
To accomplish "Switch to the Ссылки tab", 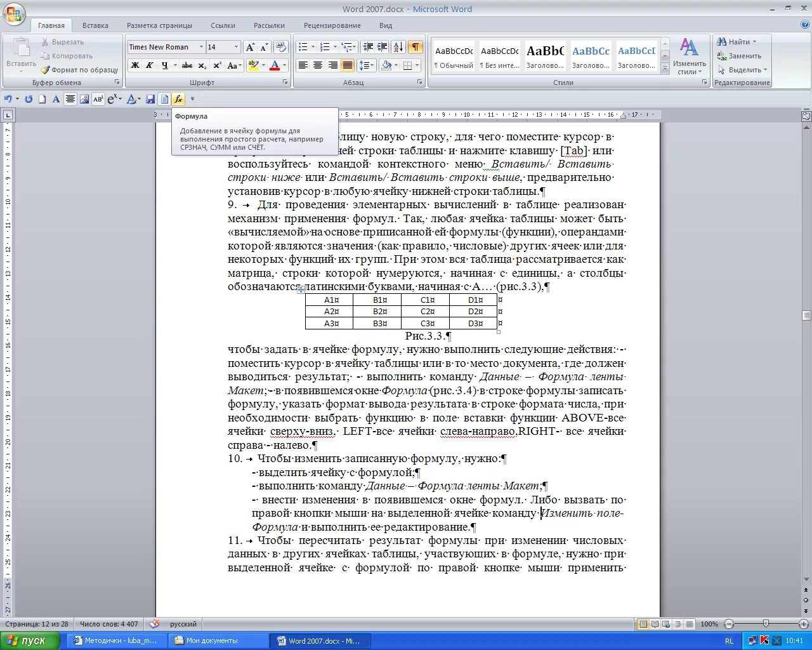I will coord(223,25).
